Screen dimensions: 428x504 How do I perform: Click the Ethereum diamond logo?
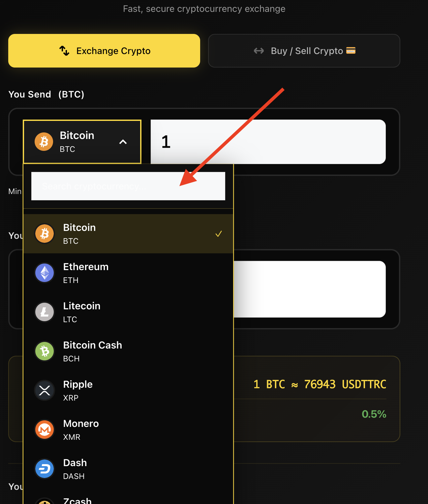pos(44,273)
